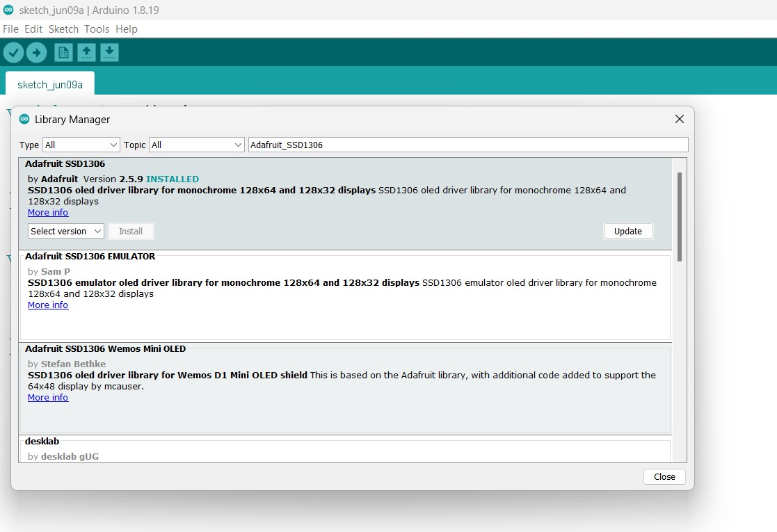This screenshot has width=777, height=532.
Task: Click the Upload arrow toolbar icon
Action: point(36,52)
